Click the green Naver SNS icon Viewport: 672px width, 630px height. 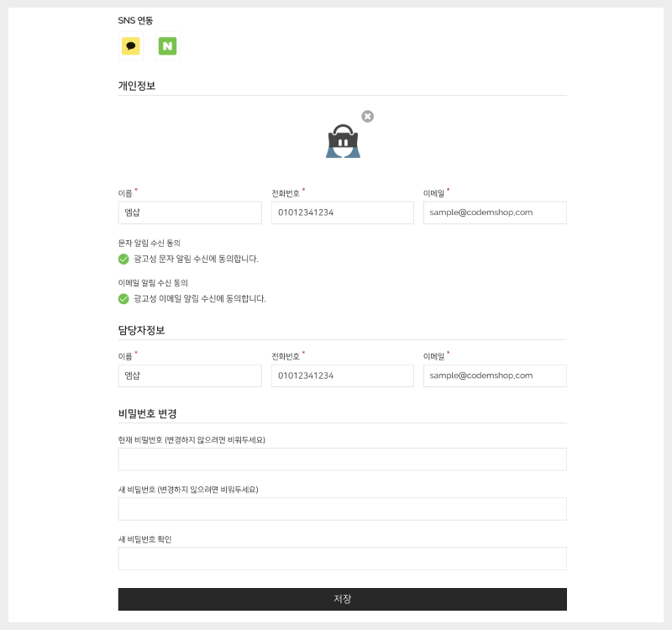tap(167, 47)
